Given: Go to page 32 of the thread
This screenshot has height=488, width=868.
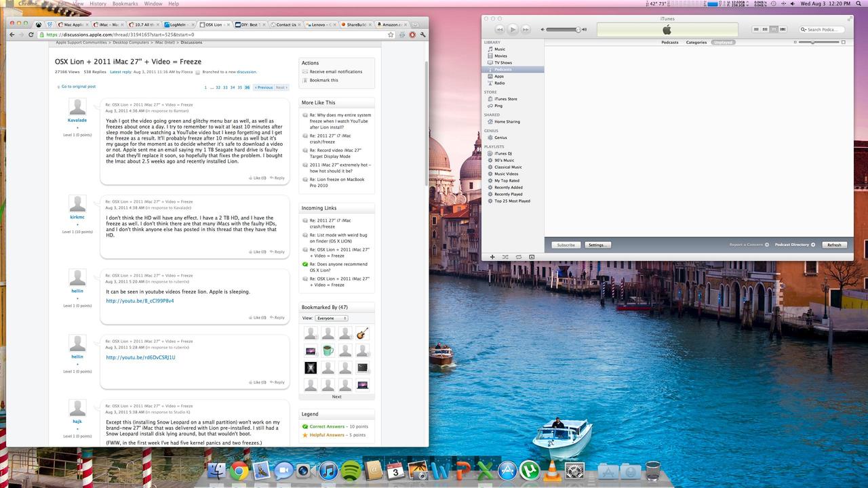Looking at the screenshot, I should click(218, 87).
